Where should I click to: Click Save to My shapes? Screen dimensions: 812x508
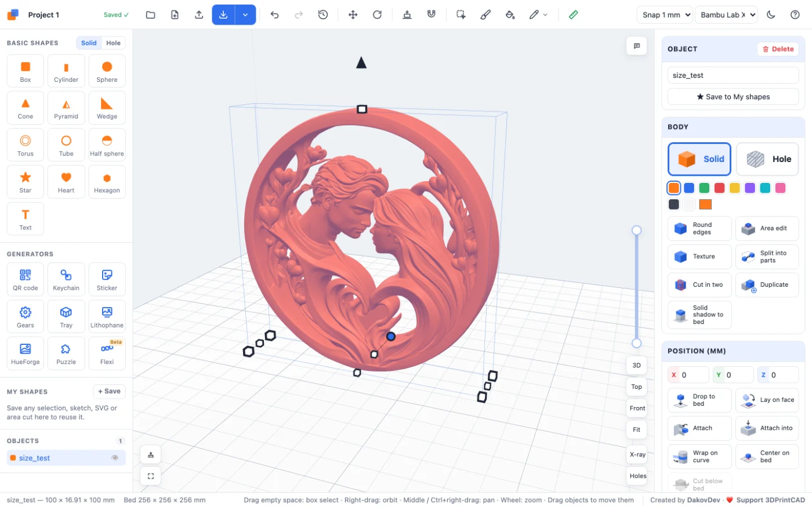pyautogui.click(x=733, y=97)
